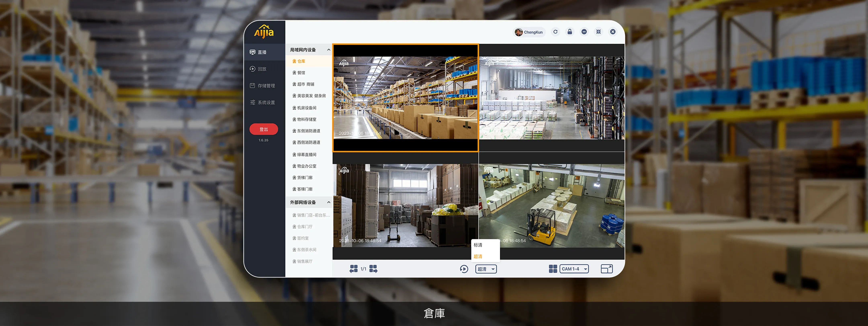Click the exit fullscreen arrows icon
Image resolution: width=868 pixels, height=326 pixels.
(598, 32)
